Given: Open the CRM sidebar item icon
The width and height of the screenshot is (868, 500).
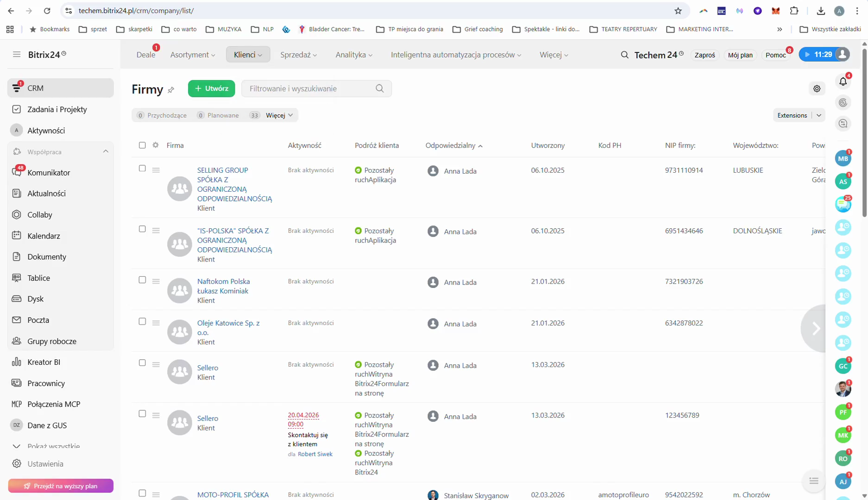Looking at the screenshot, I should (17, 88).
